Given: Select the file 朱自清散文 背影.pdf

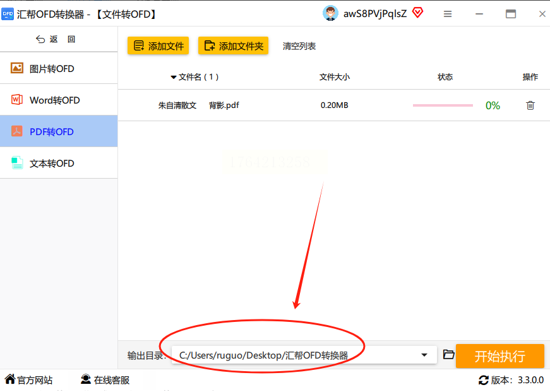Looking at the screenshot, I should tap(198, 105).
